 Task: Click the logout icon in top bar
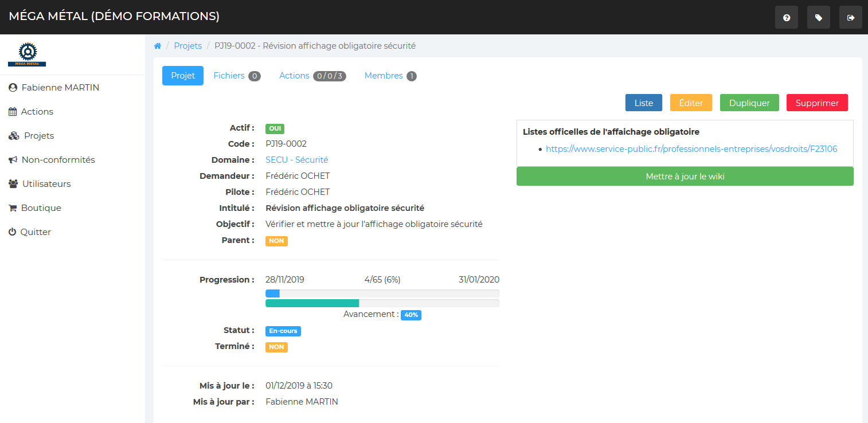(850, 18)
